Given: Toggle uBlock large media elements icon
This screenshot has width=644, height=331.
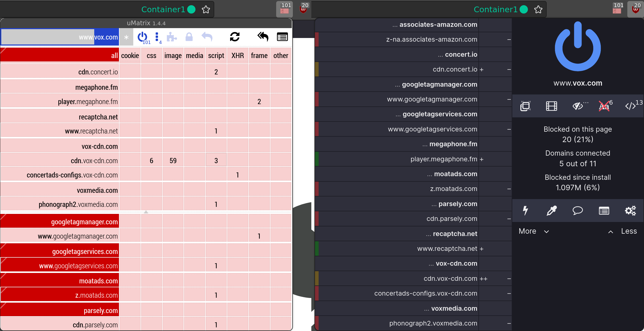Looking at the screenshot, I should (551, 106).
